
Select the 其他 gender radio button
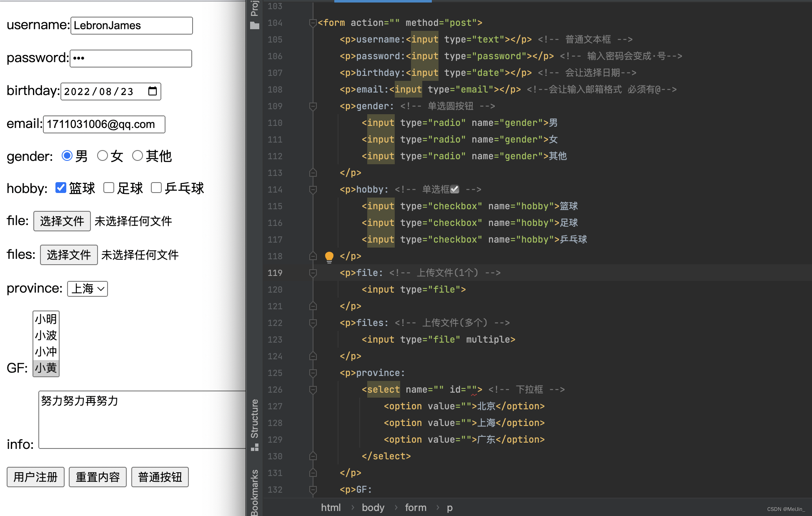click(138, 156)
